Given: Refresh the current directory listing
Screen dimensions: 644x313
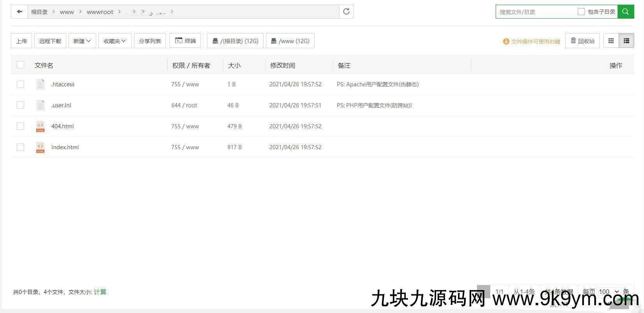Looking at the screenshot, I should (x=346, y=12).
